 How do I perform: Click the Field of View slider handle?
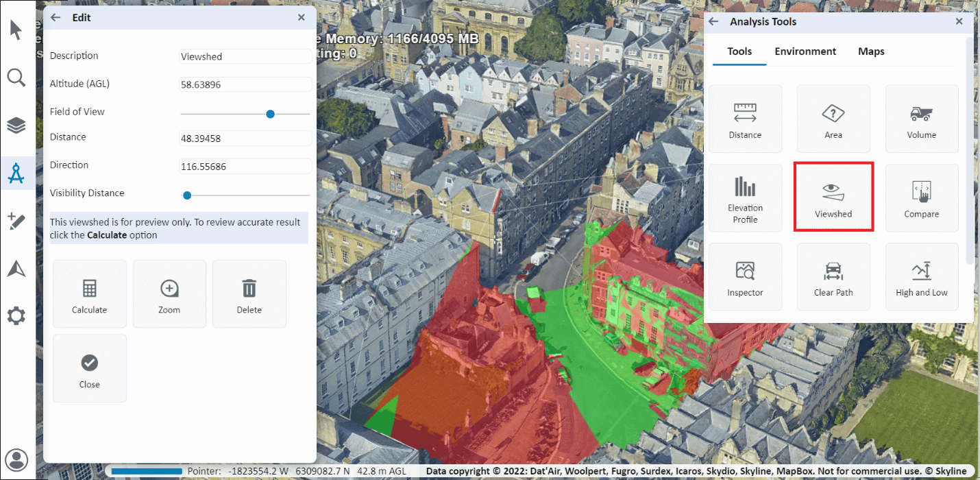click(x=270, y=114)
